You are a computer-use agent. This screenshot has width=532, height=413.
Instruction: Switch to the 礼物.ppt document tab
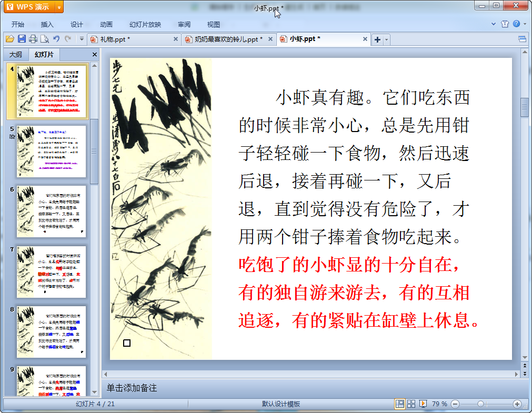134,39
